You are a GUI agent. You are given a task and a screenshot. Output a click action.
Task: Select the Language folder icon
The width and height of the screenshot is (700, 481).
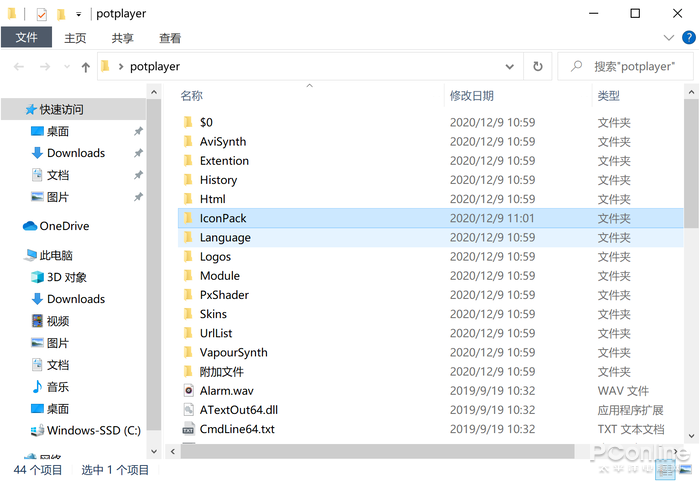188,237
